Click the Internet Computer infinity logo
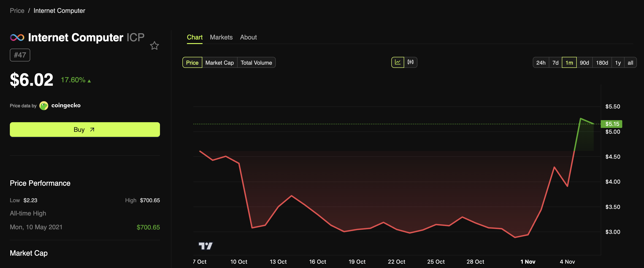Image resolution: width=644 pixels, height=268 pixels. pyautogui.click(x=17, y=38)
